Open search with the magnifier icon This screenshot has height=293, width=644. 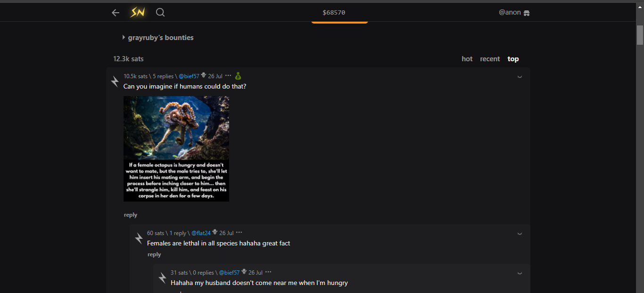160,13
